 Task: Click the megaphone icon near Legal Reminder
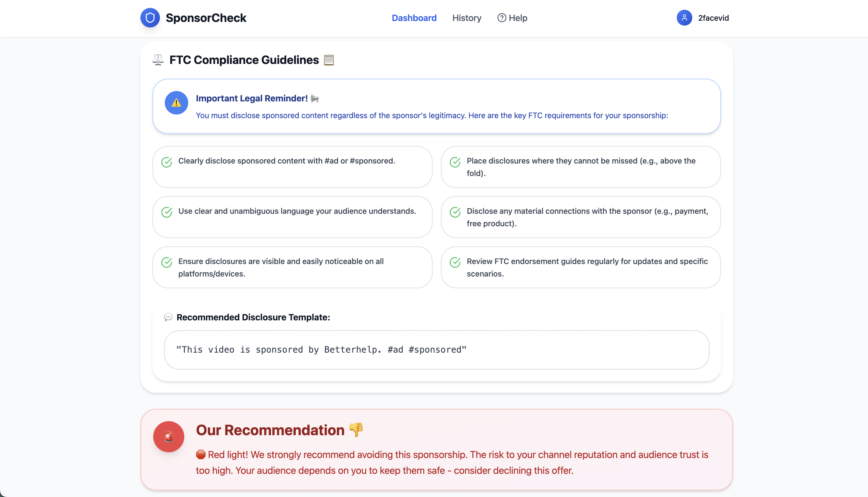(315, 99)
